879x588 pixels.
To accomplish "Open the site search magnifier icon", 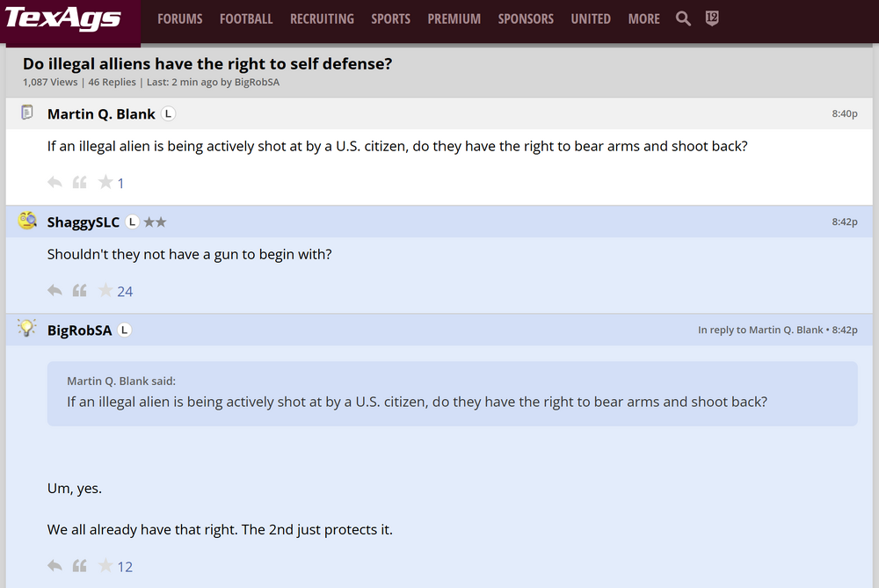I will (x=683, y=18).
